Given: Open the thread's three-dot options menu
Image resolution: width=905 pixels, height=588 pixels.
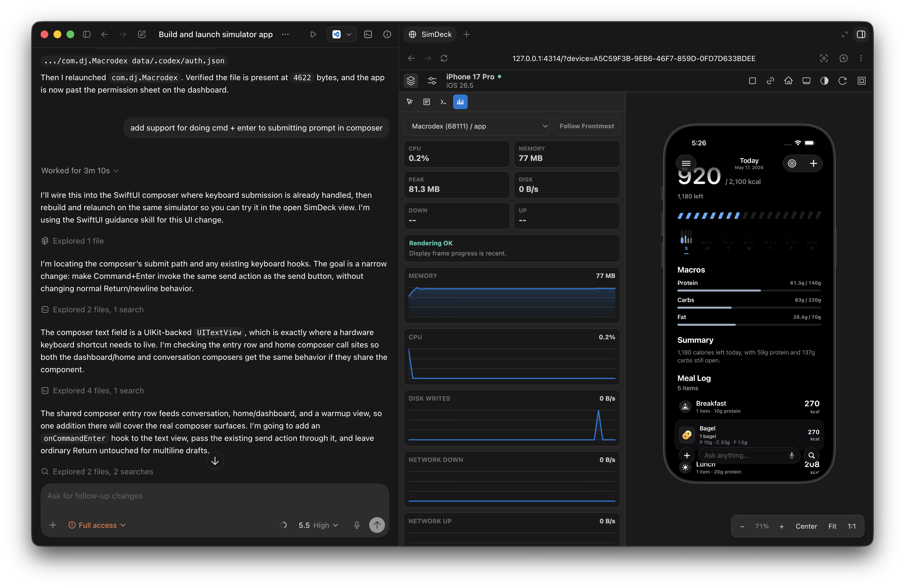Looking at the screenshot, I should coord(285,34).
